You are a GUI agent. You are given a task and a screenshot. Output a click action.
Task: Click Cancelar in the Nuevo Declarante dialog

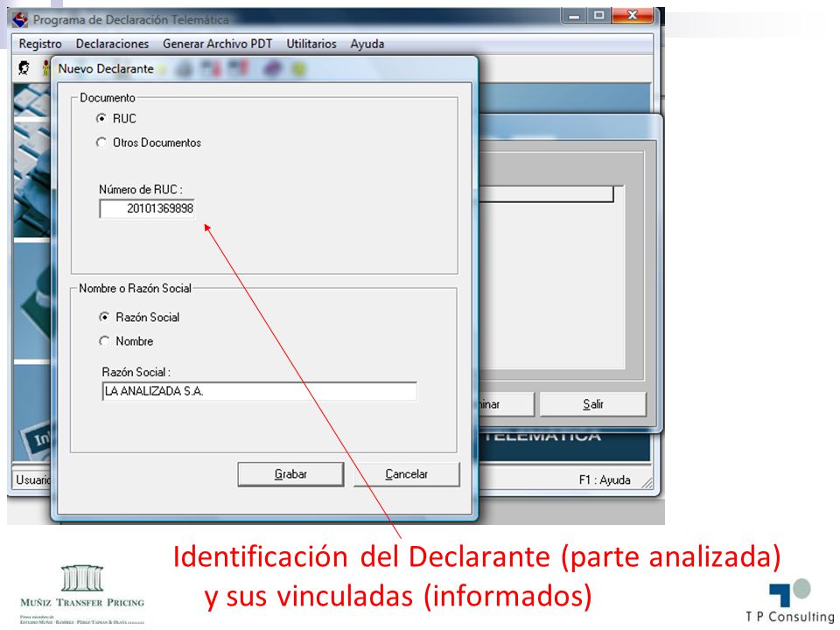[x=407, y=474]
